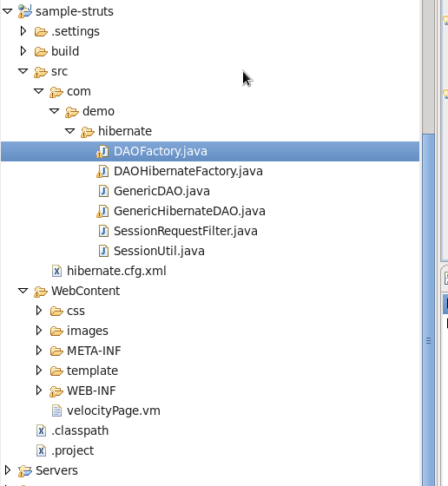The height and width of the screenshot is (486, 448).
Task: Collapse the src folder
Action: coord(23,71)
